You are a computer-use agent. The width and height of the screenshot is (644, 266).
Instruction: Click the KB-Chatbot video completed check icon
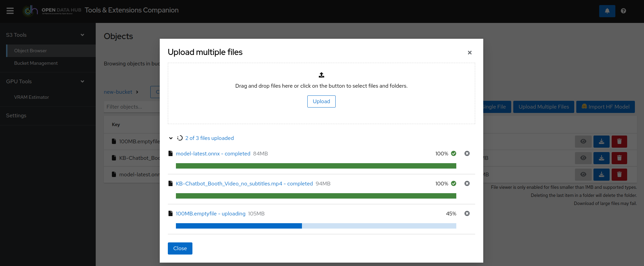click(x=454, y=183)
